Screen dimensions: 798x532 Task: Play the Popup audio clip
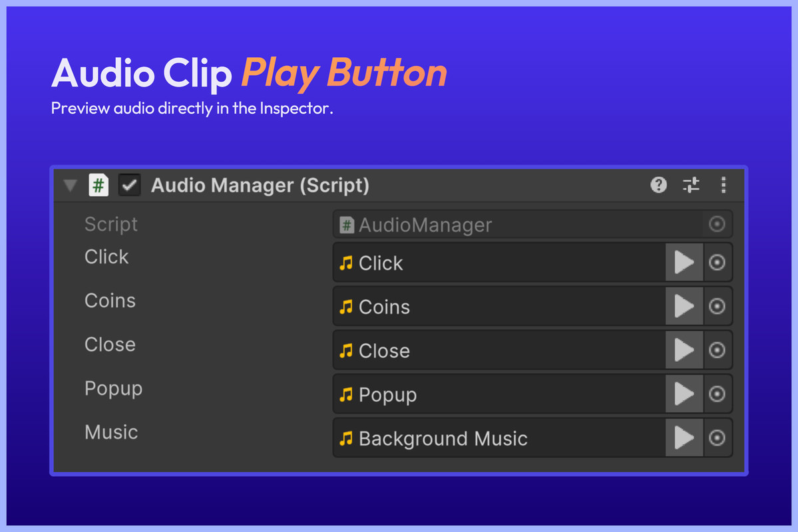(x=684, y=394)
